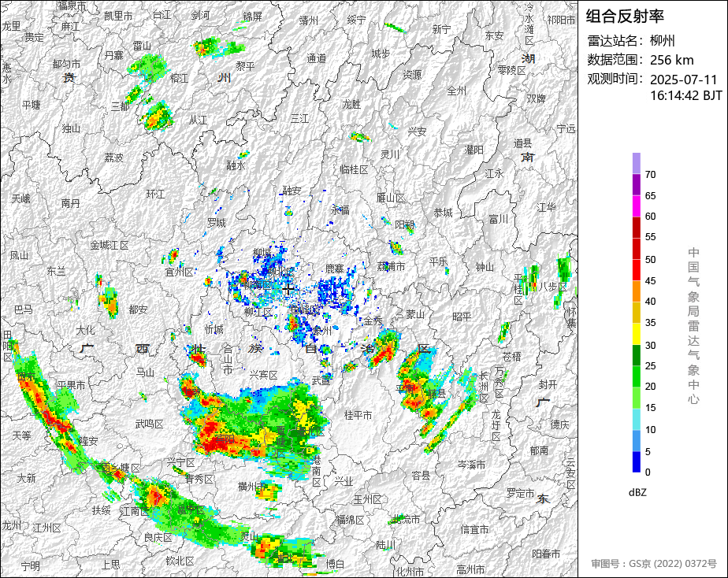Click the dBZ unit label under the legend

tap(637, 493)
